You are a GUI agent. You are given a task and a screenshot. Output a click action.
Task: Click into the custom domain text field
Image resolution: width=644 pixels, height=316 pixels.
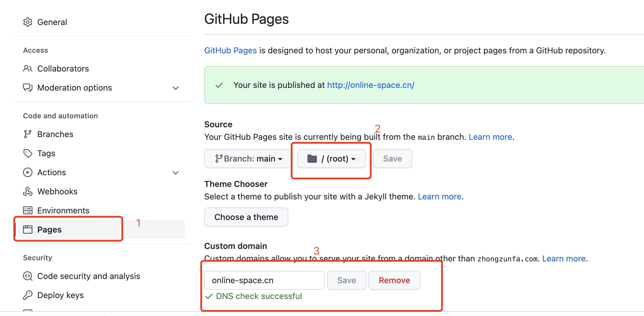click(264, 280)
